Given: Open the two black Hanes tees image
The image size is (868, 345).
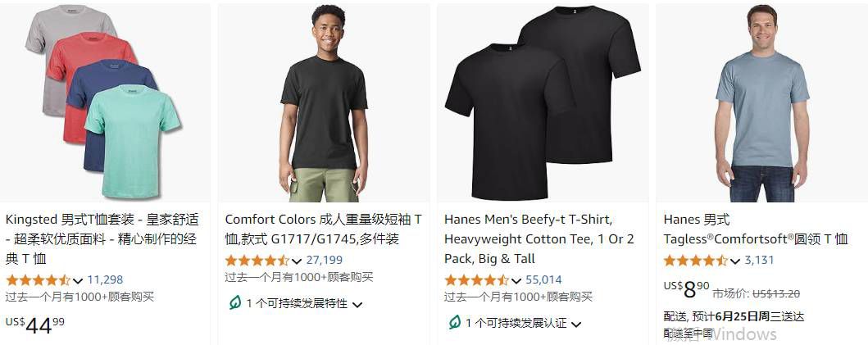Looking at the screenshot, I should click(x=543, y=102).
